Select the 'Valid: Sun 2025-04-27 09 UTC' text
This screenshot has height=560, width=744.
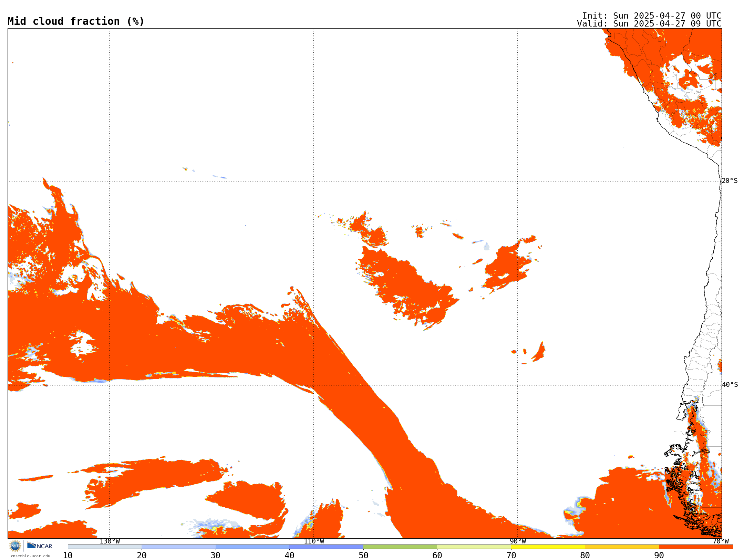point(649,24)
